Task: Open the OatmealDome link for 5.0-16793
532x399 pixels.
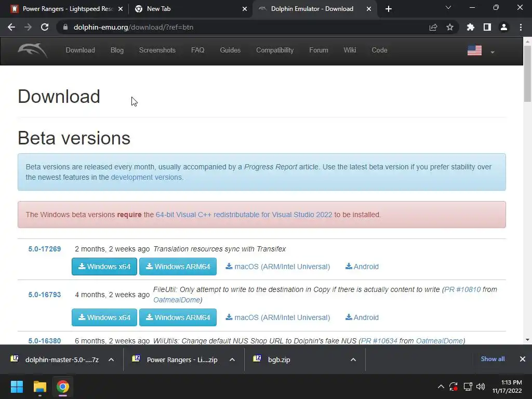Action: coord(177,300)
